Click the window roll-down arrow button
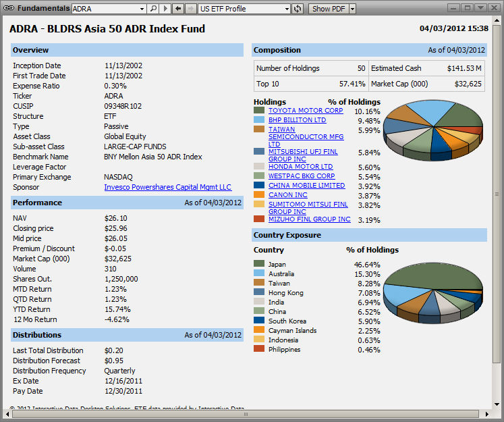 click(481, 7)
